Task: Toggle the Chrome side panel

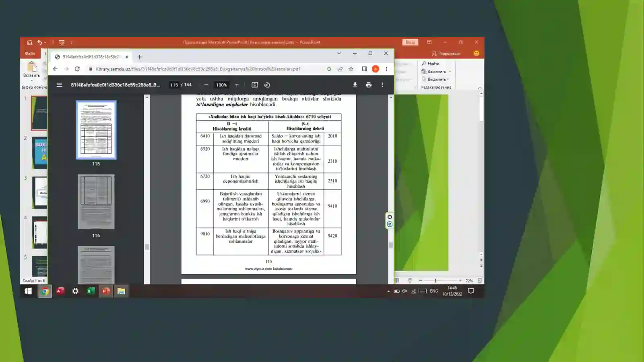Action: [x=364, y=69]
